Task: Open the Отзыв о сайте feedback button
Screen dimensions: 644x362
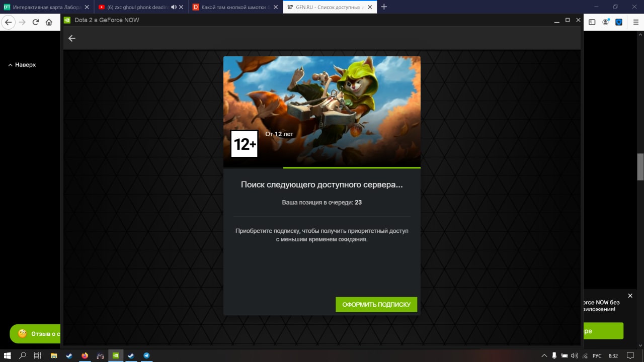Action: tap(35, 333)
